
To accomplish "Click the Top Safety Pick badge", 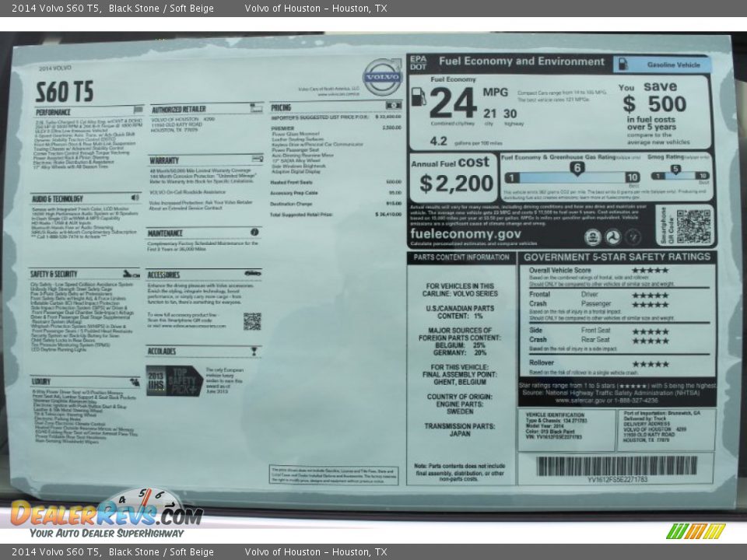I will (x=174, y=380).
